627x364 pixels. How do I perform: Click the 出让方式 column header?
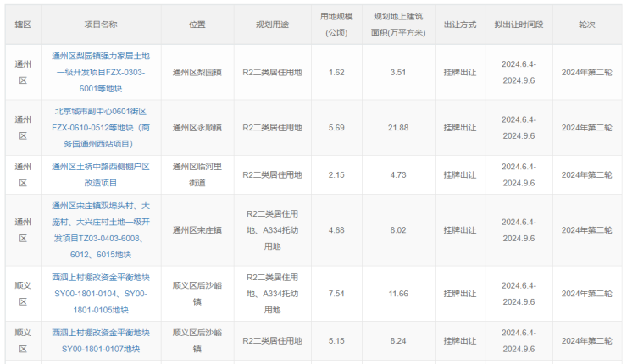tap(458, 25)
